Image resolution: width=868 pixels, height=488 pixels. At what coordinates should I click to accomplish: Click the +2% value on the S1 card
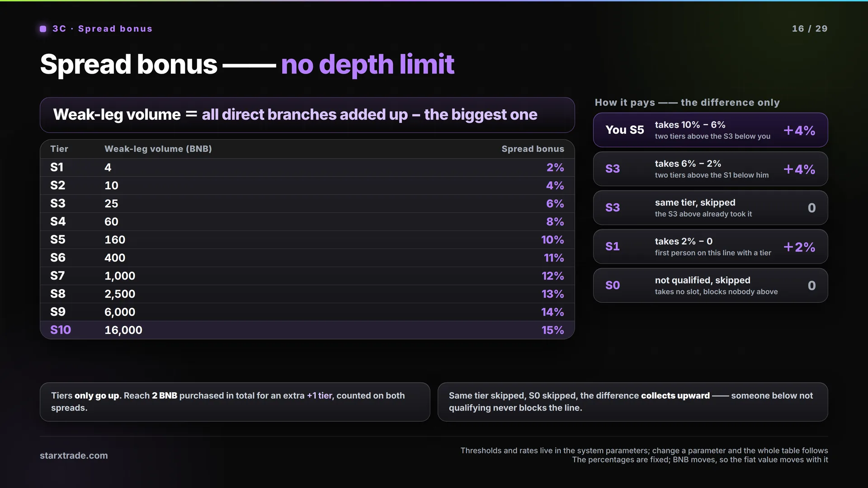(799, 247)
